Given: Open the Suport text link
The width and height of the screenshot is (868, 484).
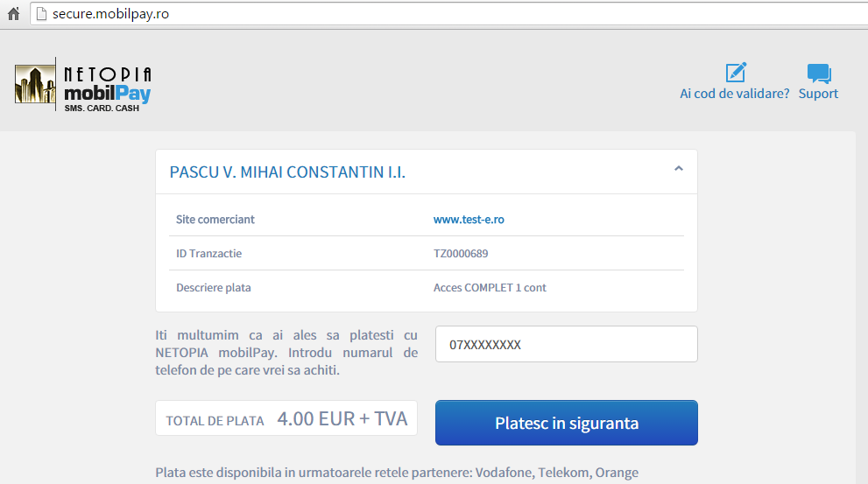Looking at the screenshot, I should click(818, 94).
